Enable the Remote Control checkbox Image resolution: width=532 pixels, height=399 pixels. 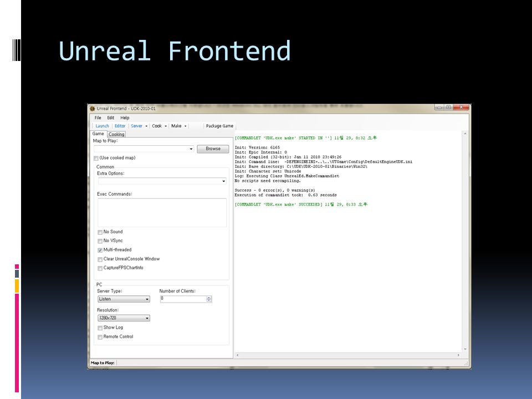(100, 337)
